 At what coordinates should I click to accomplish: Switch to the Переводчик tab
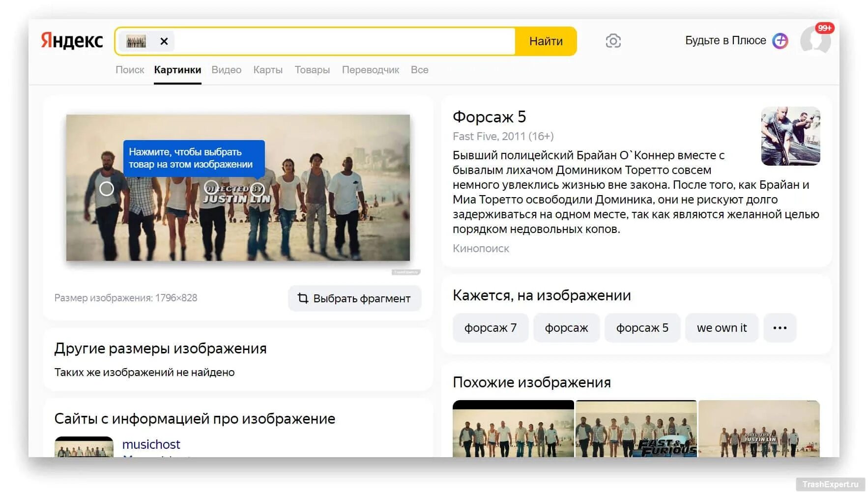[x=371, y=70]
